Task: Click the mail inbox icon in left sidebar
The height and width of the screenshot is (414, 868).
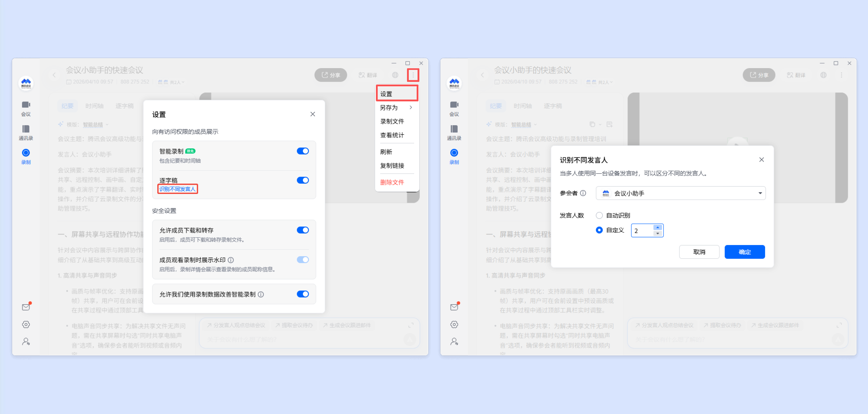Action: (26, 307)
